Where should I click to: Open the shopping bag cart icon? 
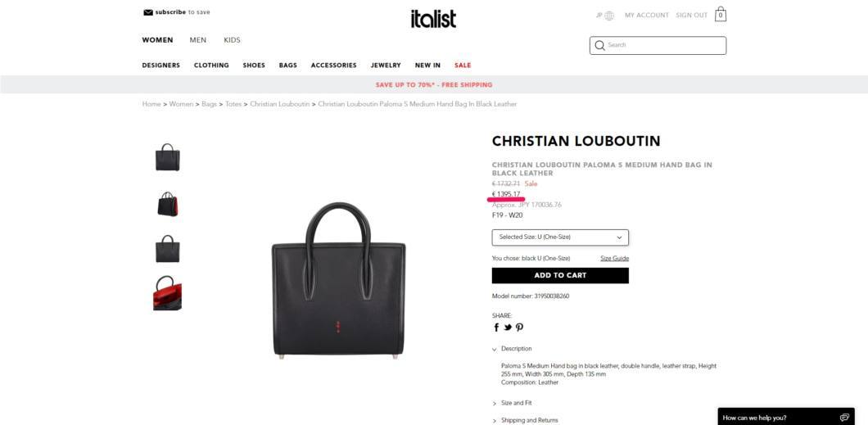(x=721, y=15)
